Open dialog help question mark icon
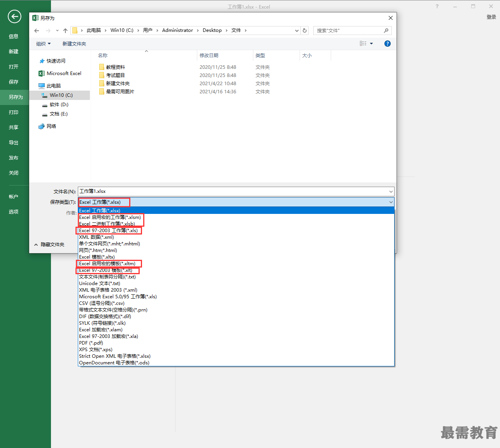Viewport: 500px width, 448px height. 388,44
